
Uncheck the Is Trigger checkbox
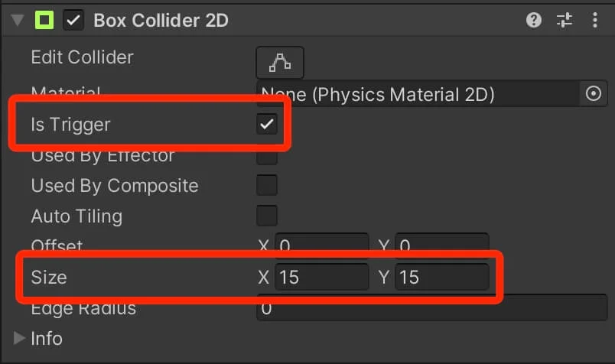(x=267, y=125)
